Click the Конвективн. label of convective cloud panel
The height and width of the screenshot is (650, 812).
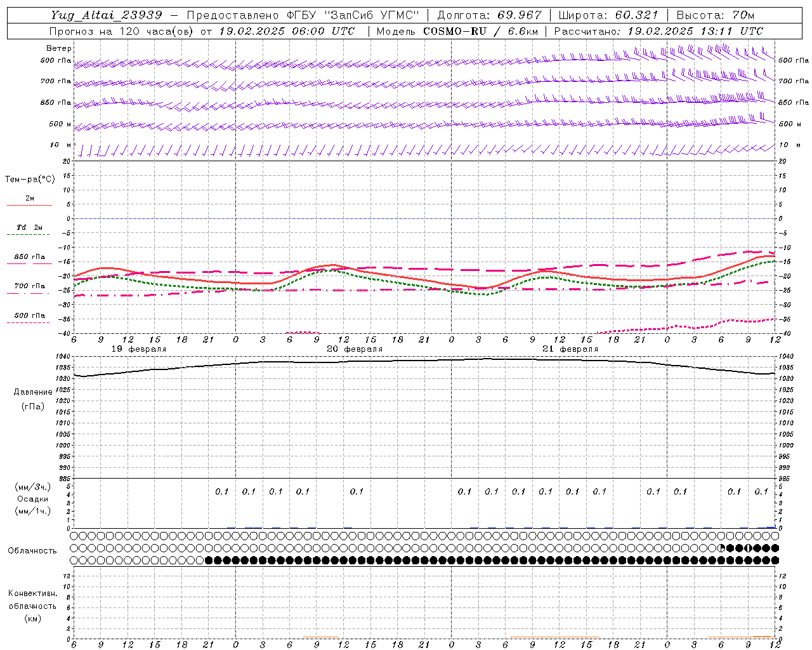(x=32, y=594)
